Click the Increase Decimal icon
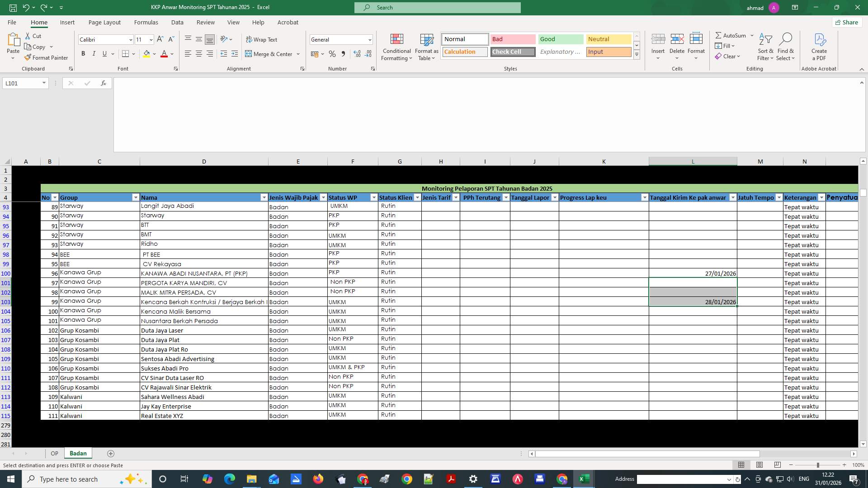868x488 pixels. [357, 54]
